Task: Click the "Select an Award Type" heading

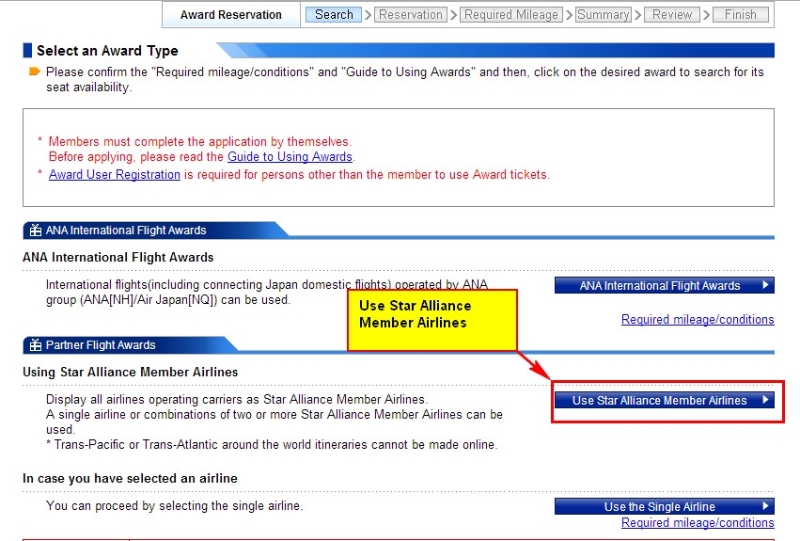Action: 107,51
